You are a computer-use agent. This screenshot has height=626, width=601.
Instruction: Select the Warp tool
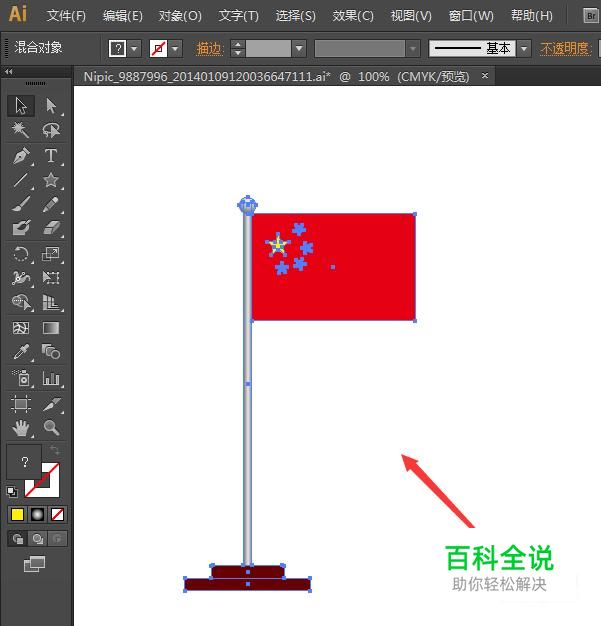click(x=21, y=278)
